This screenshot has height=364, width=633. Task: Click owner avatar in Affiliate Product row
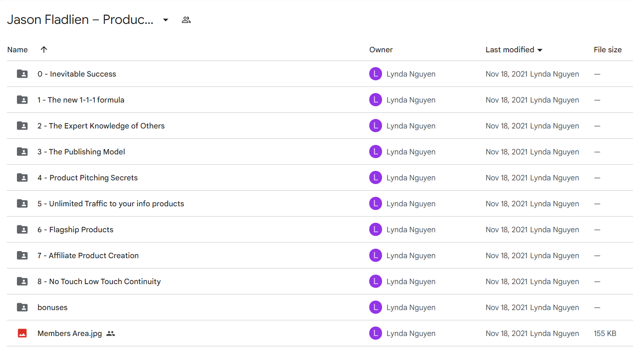[x=375, y=255]
